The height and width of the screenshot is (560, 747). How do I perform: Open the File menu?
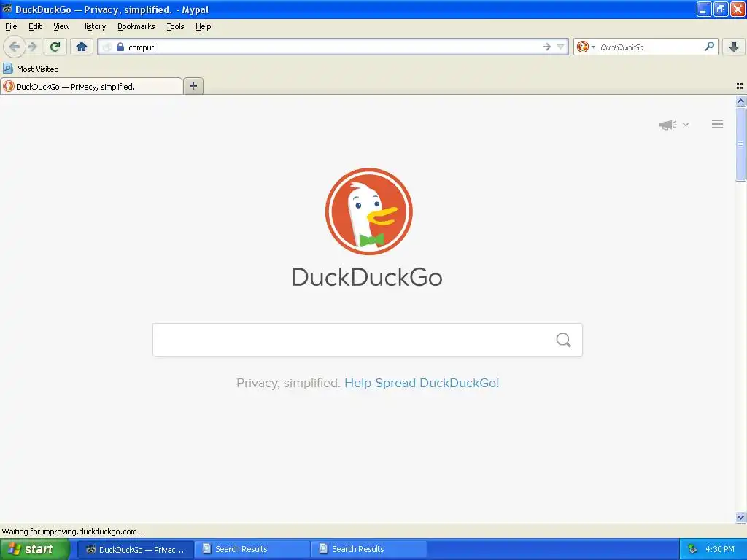click(x=11, y=26)
